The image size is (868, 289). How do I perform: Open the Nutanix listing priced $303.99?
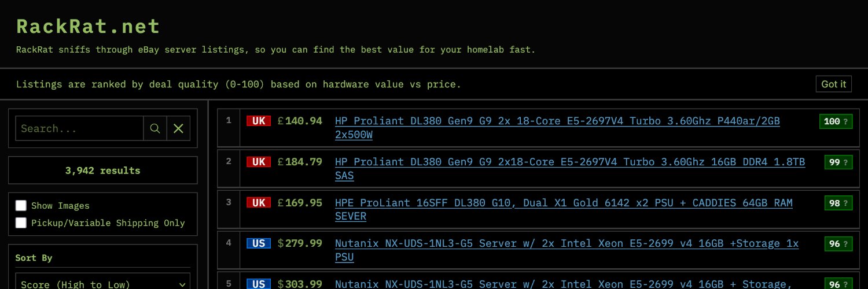pyautogui.click(x=563, y=284)
